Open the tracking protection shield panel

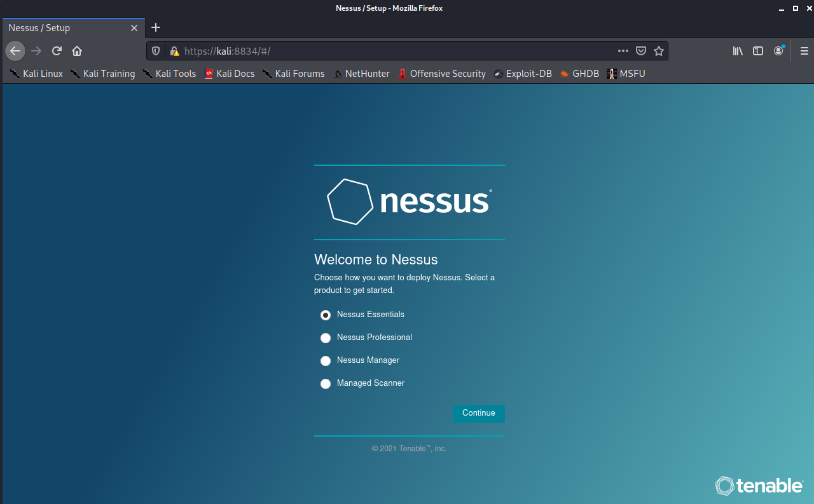point(155,51)
